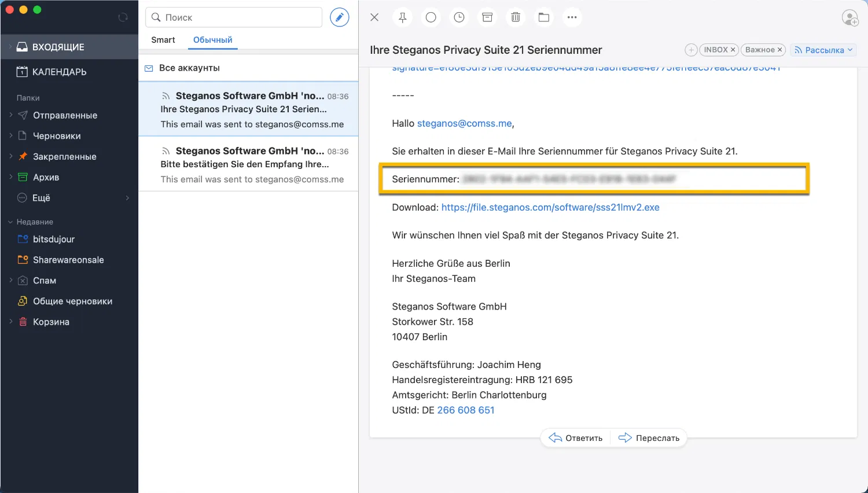
Task: Click the 266 608 651 number link
Action: tap(466, 410)
